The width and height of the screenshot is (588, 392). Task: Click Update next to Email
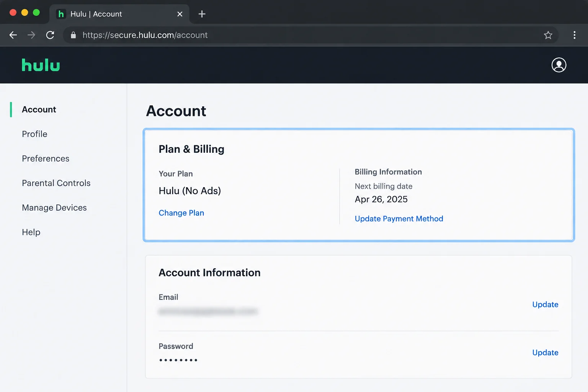point(545,304)
